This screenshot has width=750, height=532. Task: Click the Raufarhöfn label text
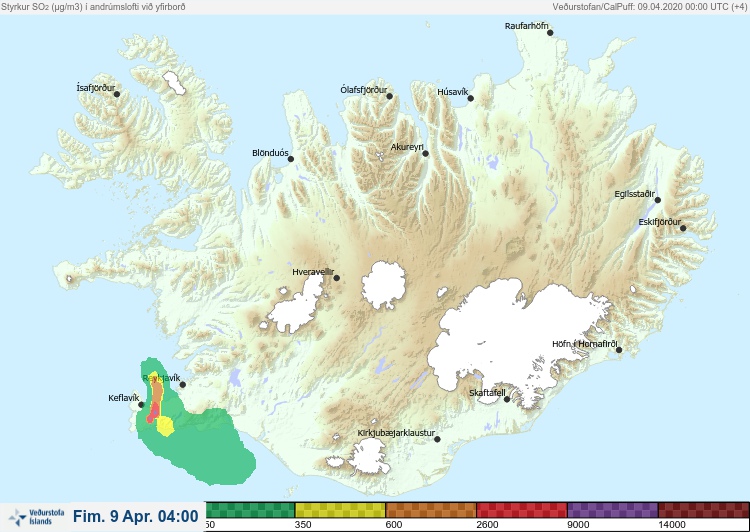point(527,26)
